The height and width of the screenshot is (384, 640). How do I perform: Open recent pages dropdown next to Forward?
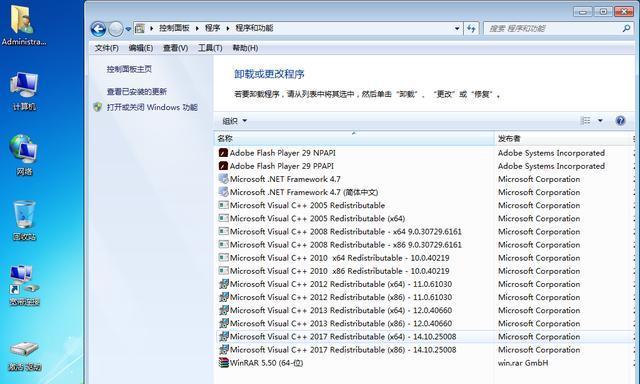128,29
